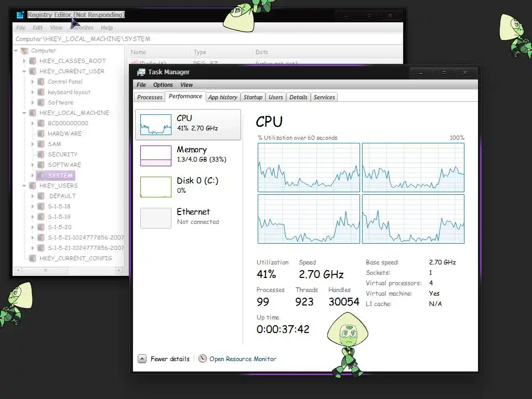This screenshot has height=399, width=532.
Task: Switch to the Details tab
Action: 298,97
